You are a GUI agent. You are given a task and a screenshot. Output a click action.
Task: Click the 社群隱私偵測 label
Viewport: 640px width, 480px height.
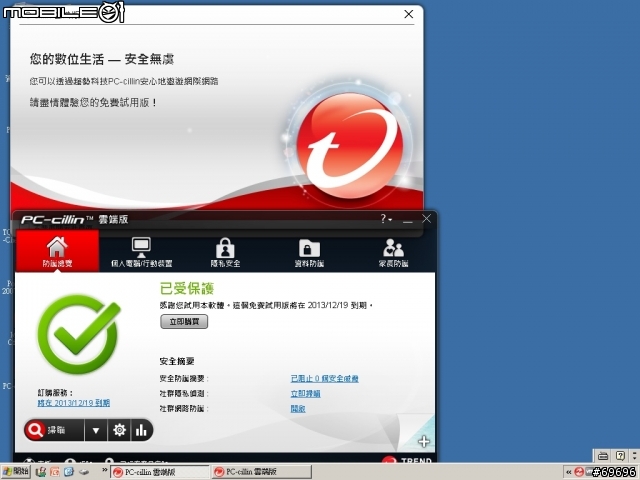184,394
